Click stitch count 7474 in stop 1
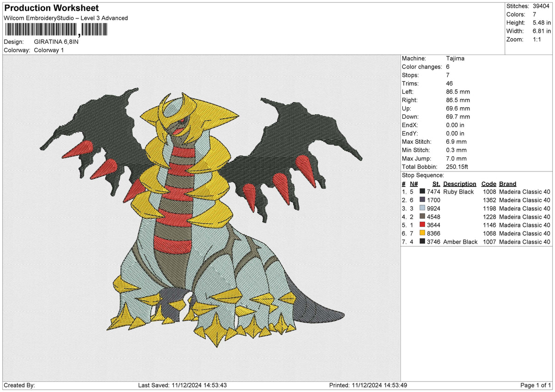 click(433, 192)
